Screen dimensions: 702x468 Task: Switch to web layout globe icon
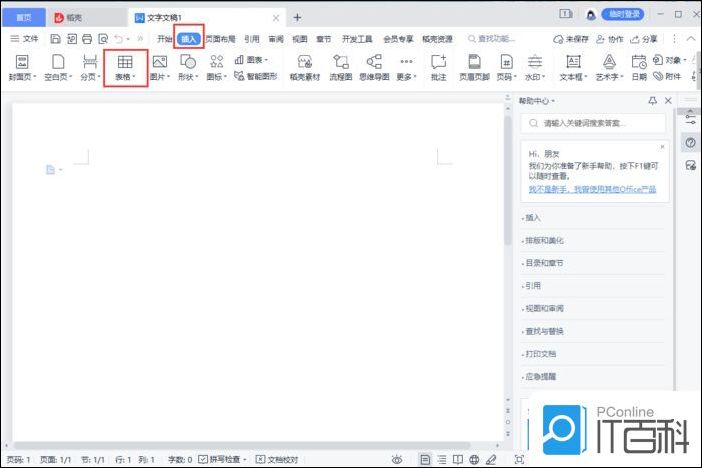point(474,459)
